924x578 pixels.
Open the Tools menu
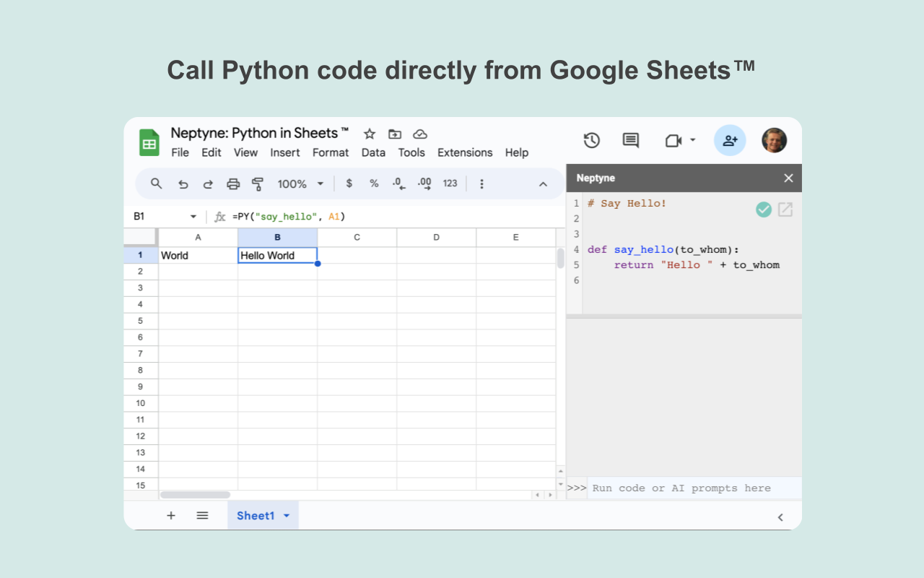click(x=411, y=152)
